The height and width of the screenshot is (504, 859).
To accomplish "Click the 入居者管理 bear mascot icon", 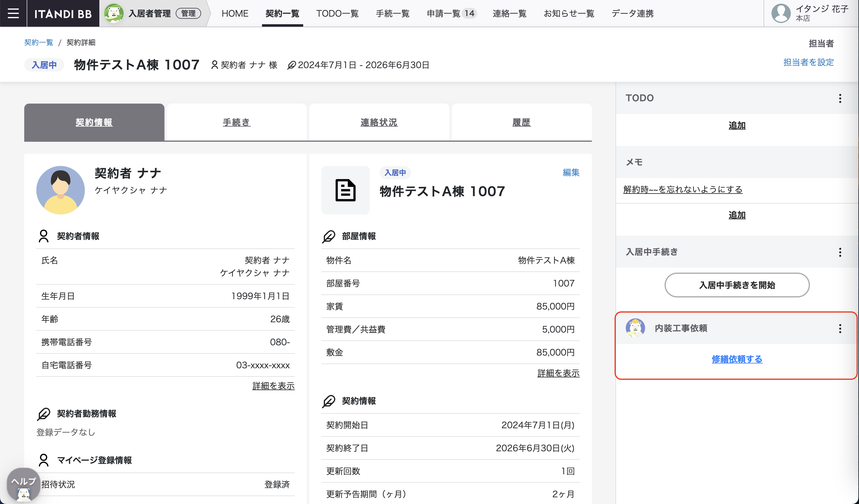I will tap(114, 13).
